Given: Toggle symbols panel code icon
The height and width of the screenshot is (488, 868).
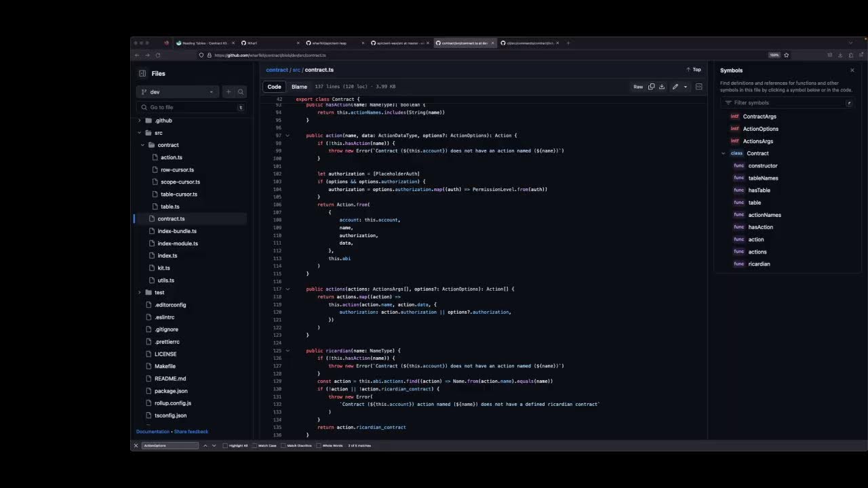Looking at the screenshot, I should pyautogui.click(x=699, y=87).
